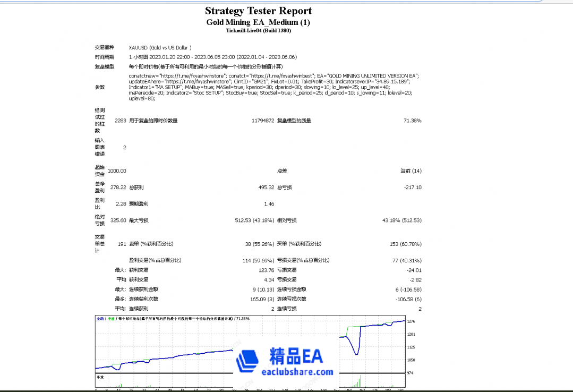Image resolution: width=573 pixels, height=392 pixels.
Task: Click the initial deposit value 1000.00
Action: pos(117,171)
